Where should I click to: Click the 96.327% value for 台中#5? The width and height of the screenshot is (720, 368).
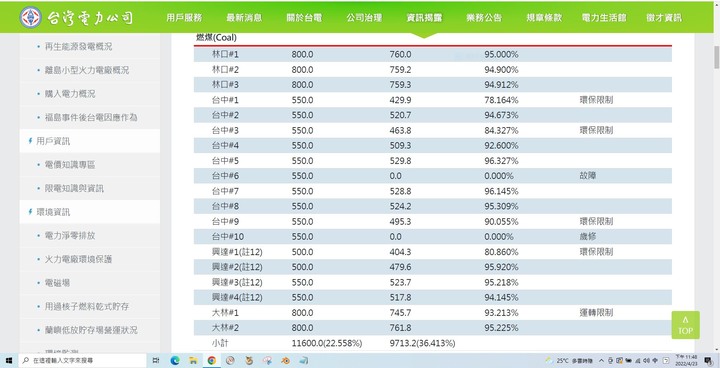pyautogui.click(x=501, y=161)
